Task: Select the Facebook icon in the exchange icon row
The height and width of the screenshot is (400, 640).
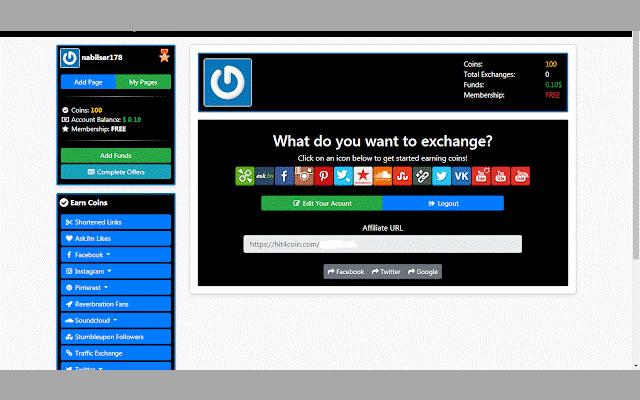Action: [x=284, y=176]
